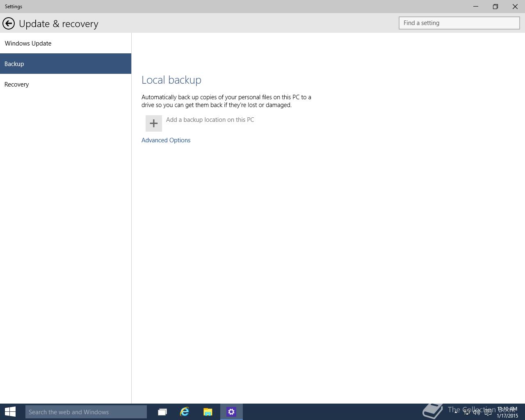The height and width of the screenshot is (420, 525).
Task: Open the volume control tray icon
Action: point(477,412)
